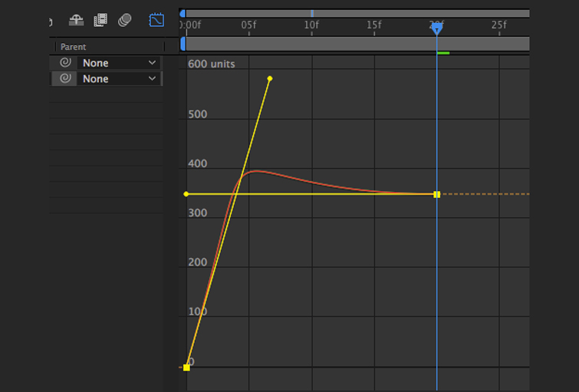Jump to 10f on the time ruler
The image size is (579, 392).
coord(311,25)
